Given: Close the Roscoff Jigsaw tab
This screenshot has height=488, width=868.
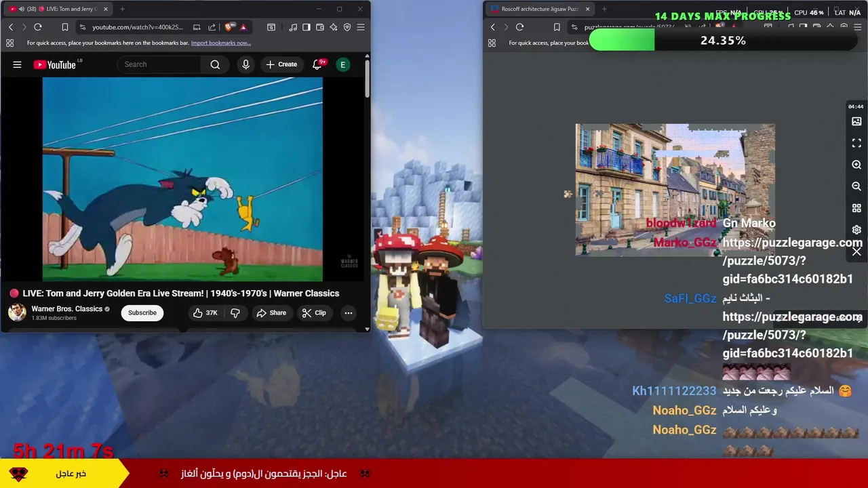Looking at the screenshot, I should [587, 9].
